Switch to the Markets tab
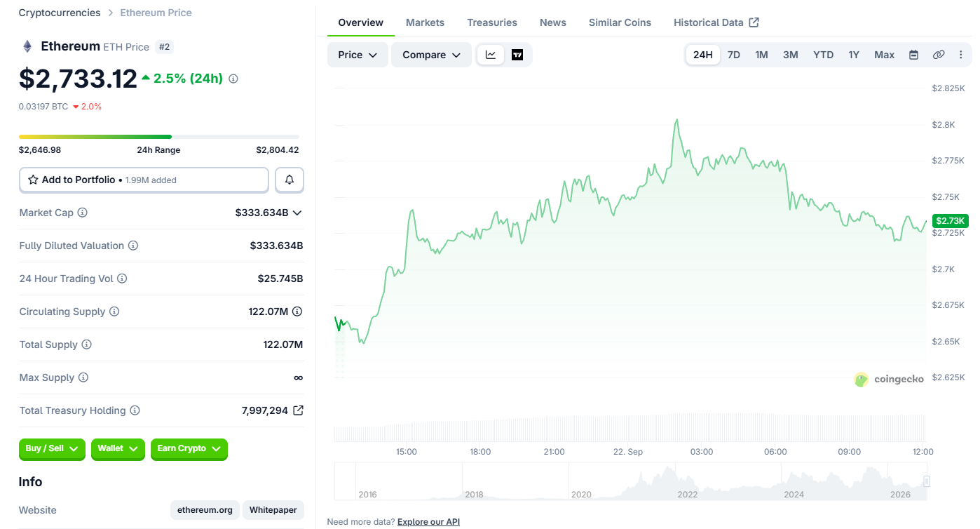980x529 pixels. tap(425, 22)
